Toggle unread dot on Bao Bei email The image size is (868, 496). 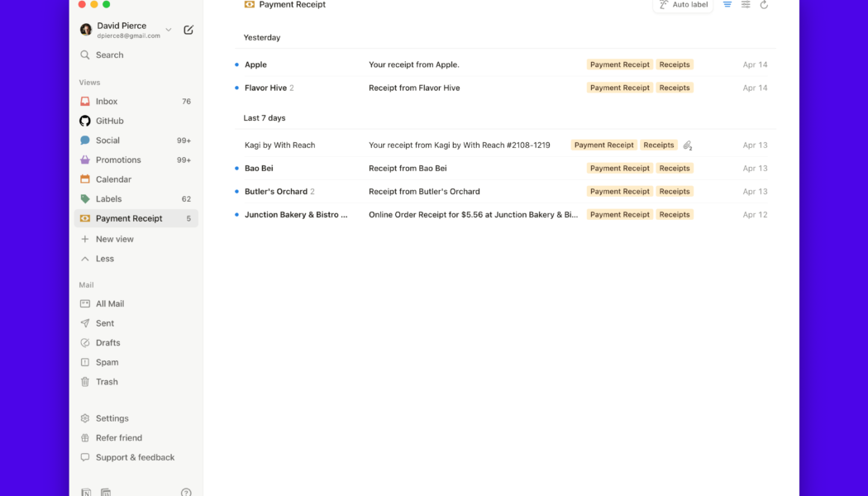(x=236, y=169)
